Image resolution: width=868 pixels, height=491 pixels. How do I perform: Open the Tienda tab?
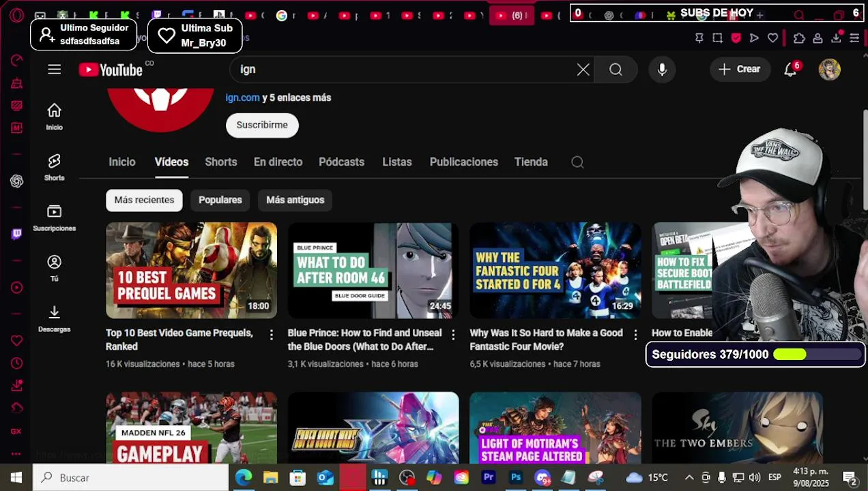click(x=531, y=162)
